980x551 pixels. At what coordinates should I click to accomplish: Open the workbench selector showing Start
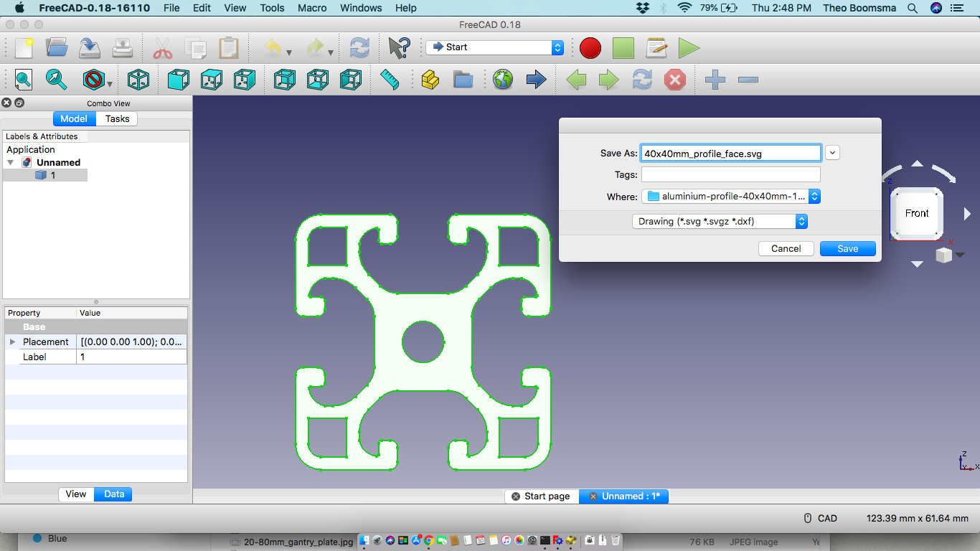pos(494,48)
